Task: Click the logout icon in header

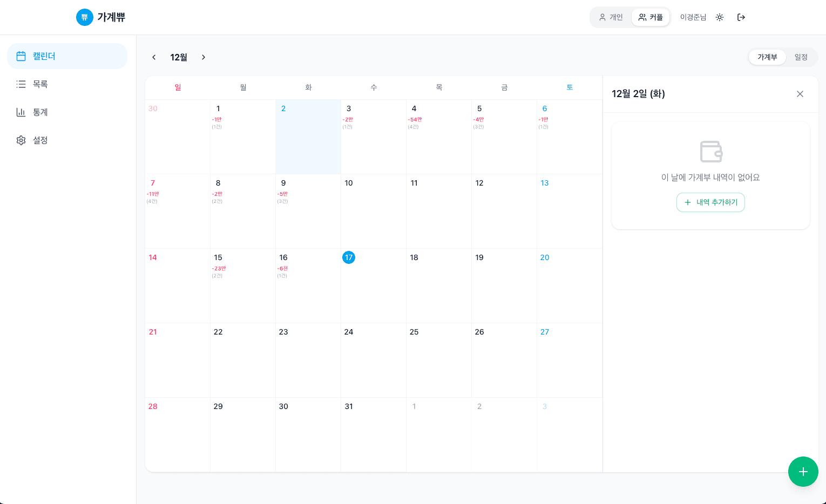Action: click(x=741, y=17)
